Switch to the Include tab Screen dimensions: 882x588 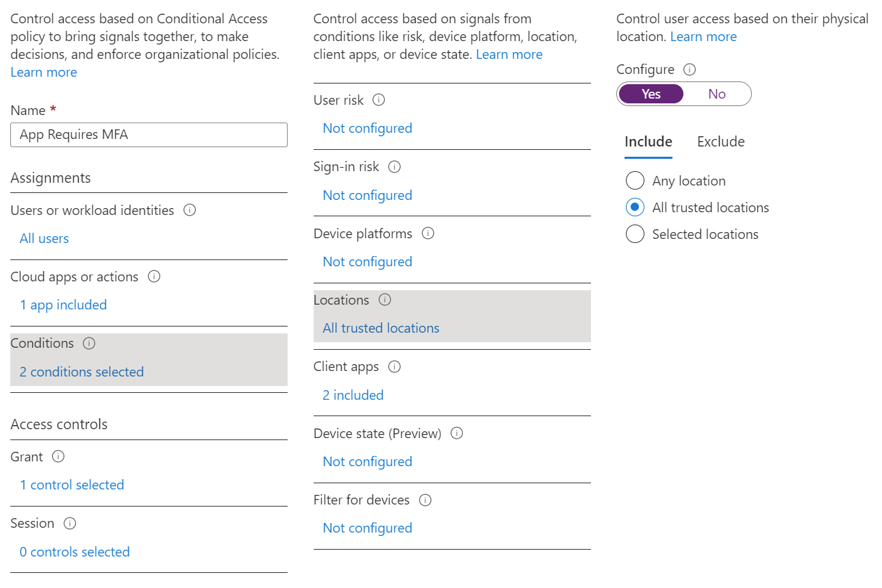[x=648, y=142]
